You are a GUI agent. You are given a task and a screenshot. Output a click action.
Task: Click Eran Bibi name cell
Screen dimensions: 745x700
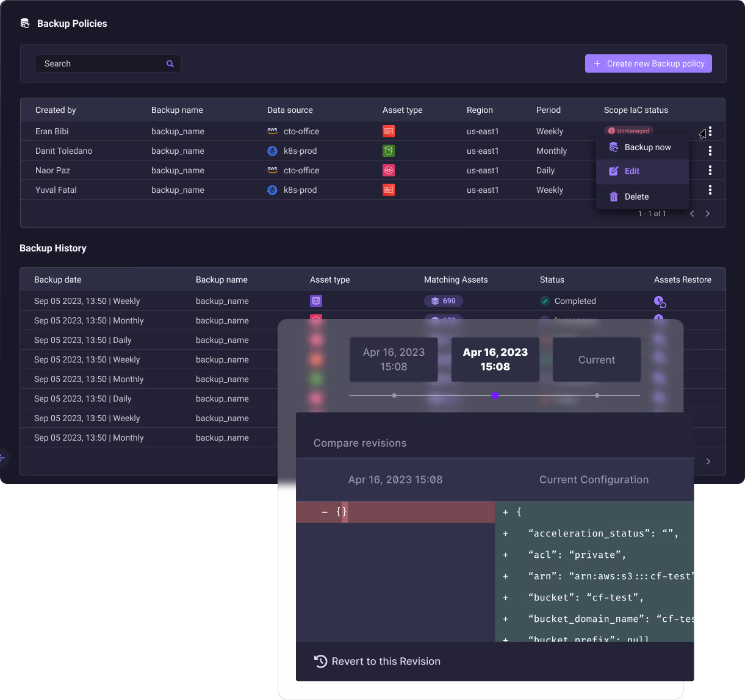click(x=52, y=131)
